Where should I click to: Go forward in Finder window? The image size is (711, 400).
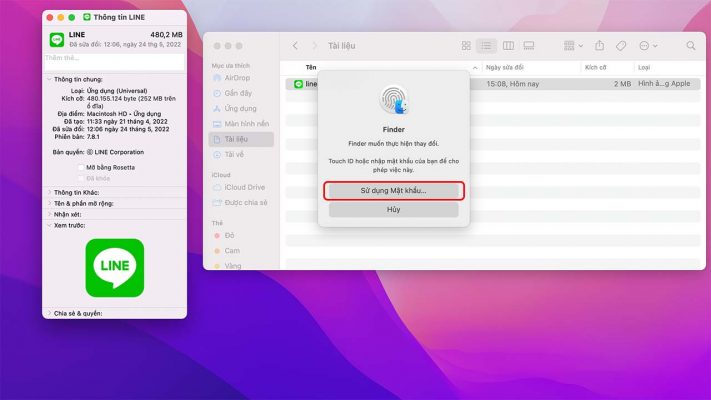[x=315, y=46]
